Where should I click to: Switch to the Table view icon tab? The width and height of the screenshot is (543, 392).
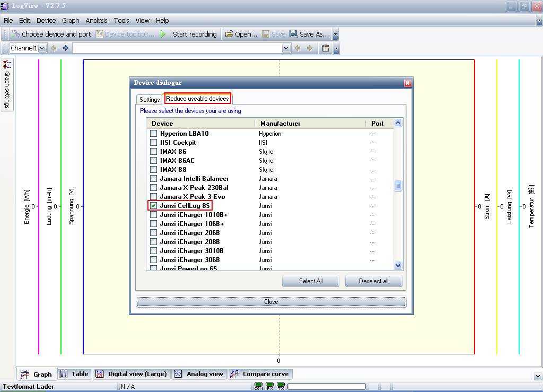pyautogui.click(x=63, y=374)
